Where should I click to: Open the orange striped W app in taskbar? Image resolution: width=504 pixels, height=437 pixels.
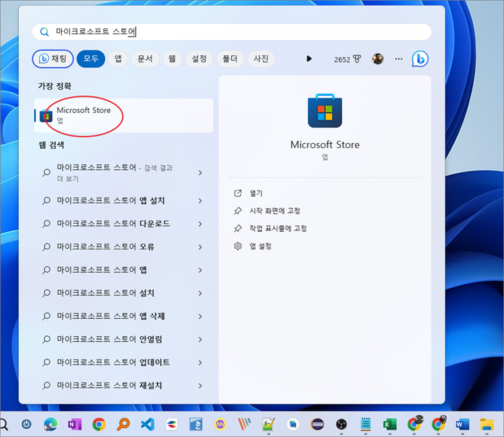244,424
